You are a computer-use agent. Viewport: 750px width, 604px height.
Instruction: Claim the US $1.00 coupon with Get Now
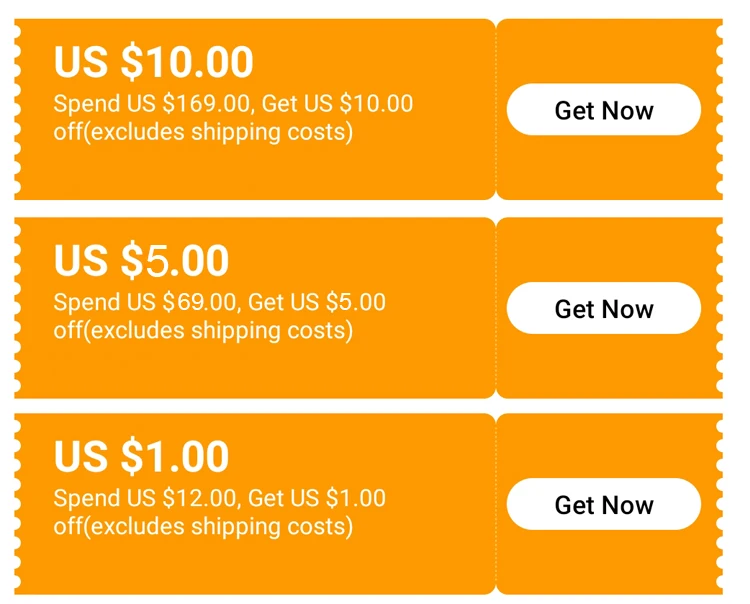tap(604, 504)
